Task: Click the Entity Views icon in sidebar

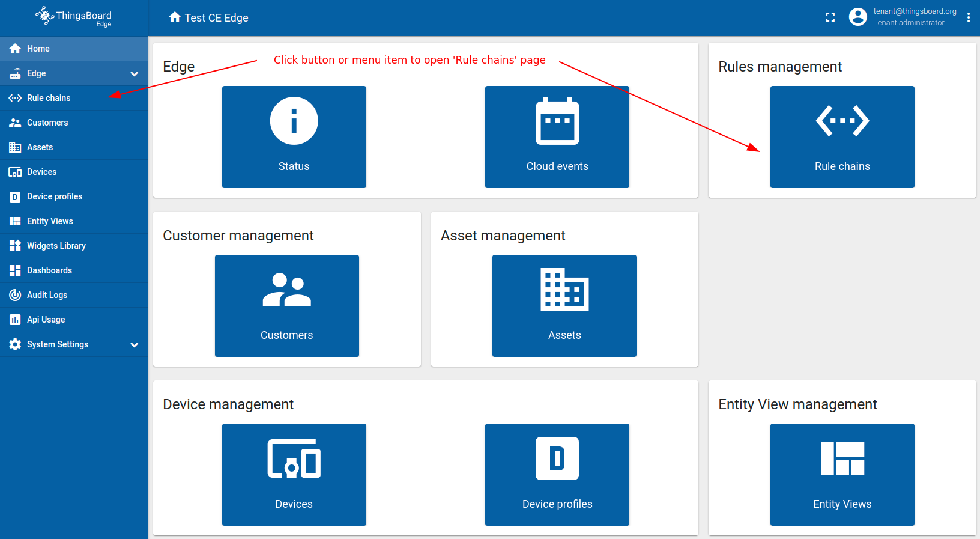Action: [15, 221]
